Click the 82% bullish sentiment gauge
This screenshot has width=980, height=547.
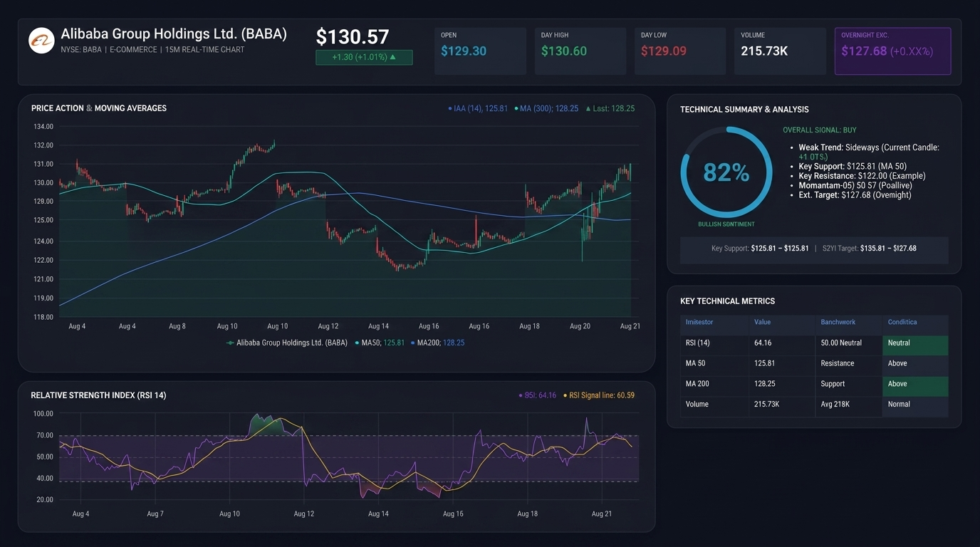coord(726,172)
